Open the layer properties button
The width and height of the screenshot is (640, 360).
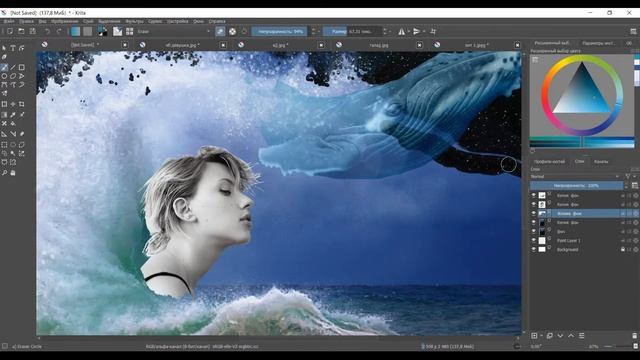(582, 336)
